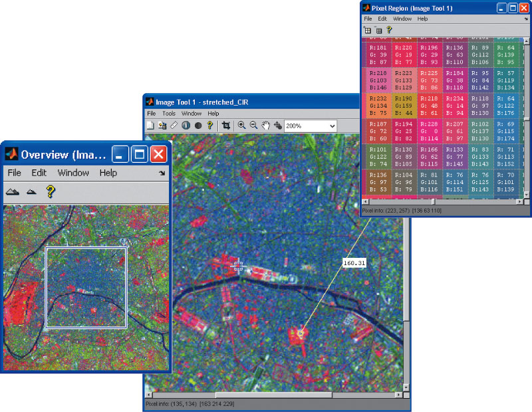Select pixel cell R:228 G:0 B:114

(x=430, y=131)
